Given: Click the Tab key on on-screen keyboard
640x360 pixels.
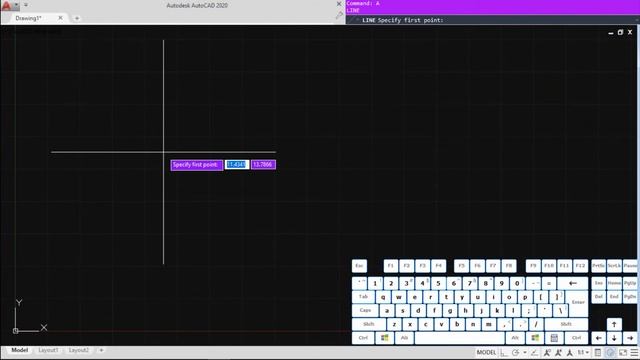Looking at the screenshot, I should tap(363, 297).
